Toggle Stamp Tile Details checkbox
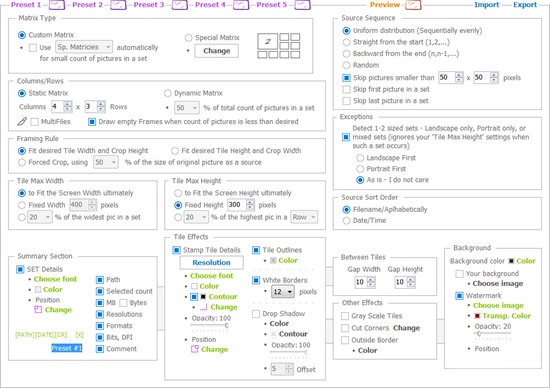 [x=176, y=250]
